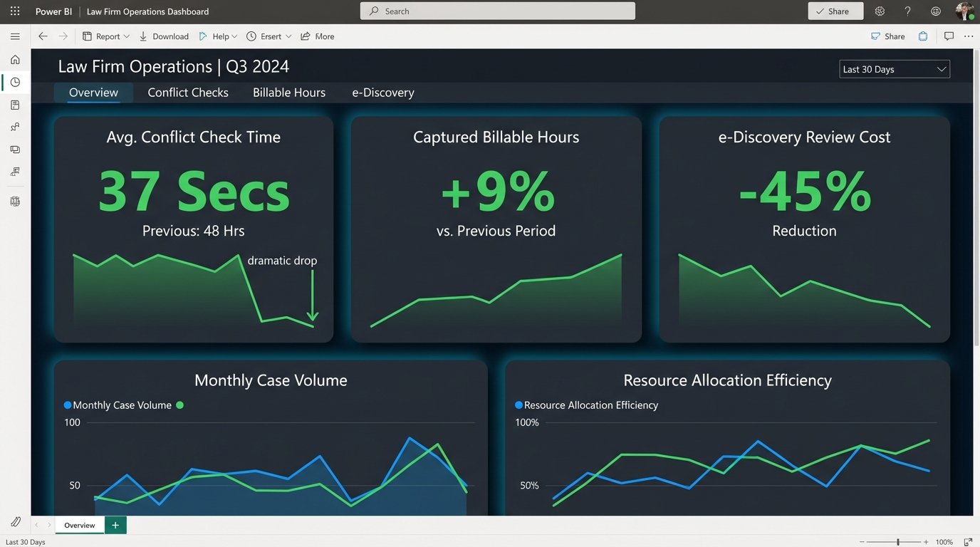This screenshot has width=980, height=547.
Task: Open the Apps icon at bottom of sidebar
Action: pyautogui.click(x=15, y=201)
